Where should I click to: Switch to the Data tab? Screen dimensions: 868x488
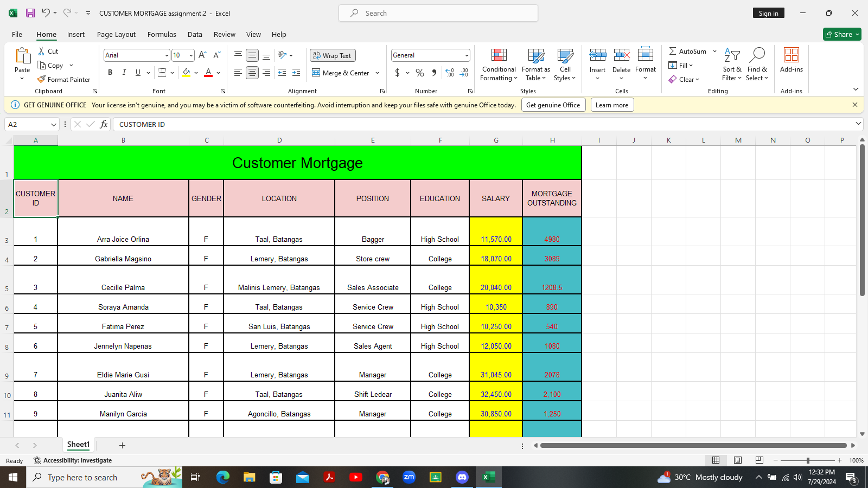(195, 34)
